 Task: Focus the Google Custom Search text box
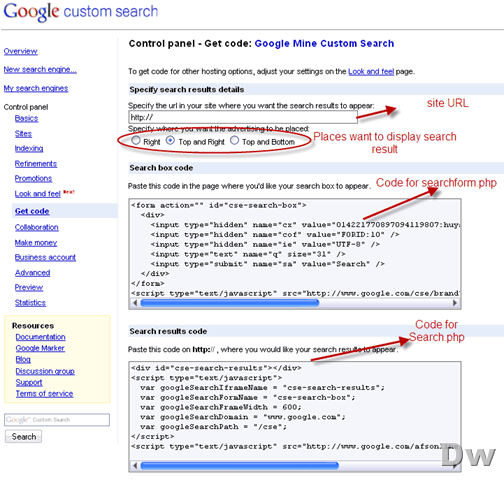[57, 420]
